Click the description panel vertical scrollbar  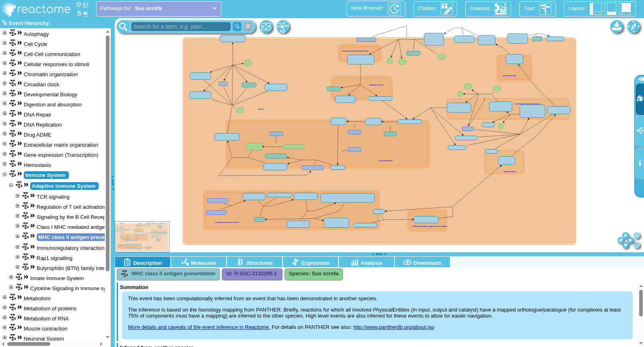641,303
